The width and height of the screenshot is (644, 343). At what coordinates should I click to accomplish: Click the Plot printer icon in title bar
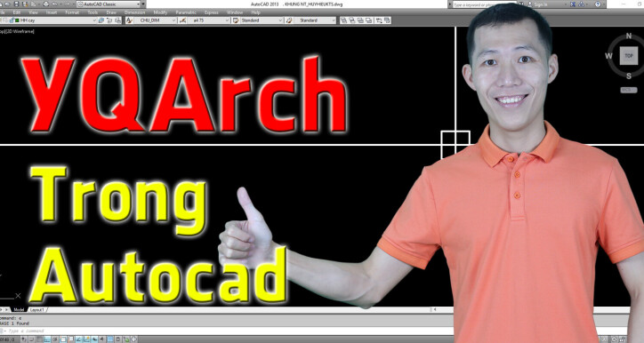click(x=45, y=4)
